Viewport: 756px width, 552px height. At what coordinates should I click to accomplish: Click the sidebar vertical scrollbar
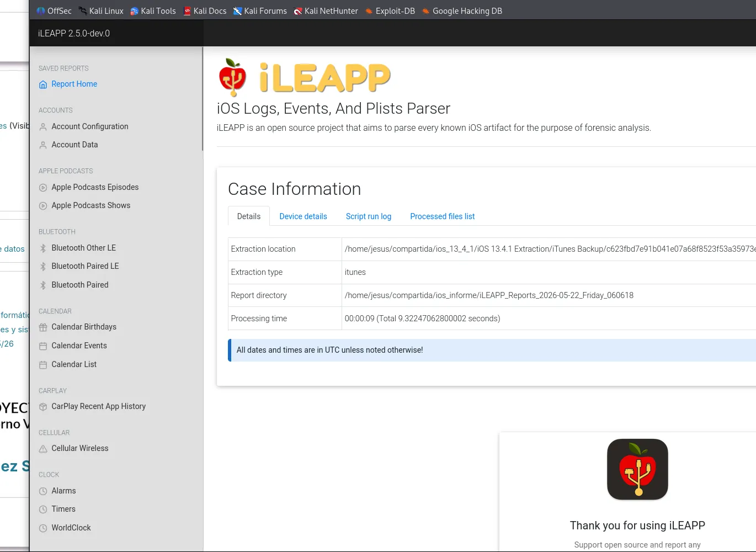[203, 99]
